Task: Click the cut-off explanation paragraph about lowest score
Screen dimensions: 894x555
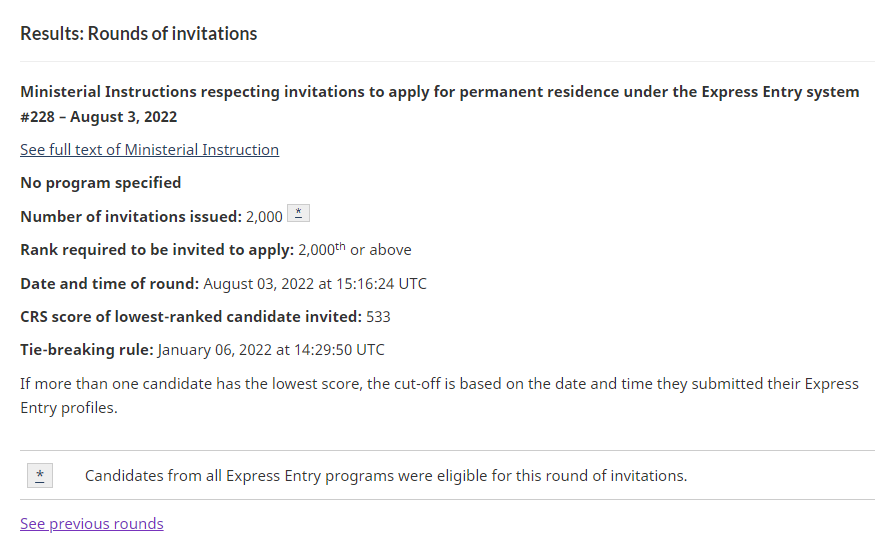Action: point(440,395)
